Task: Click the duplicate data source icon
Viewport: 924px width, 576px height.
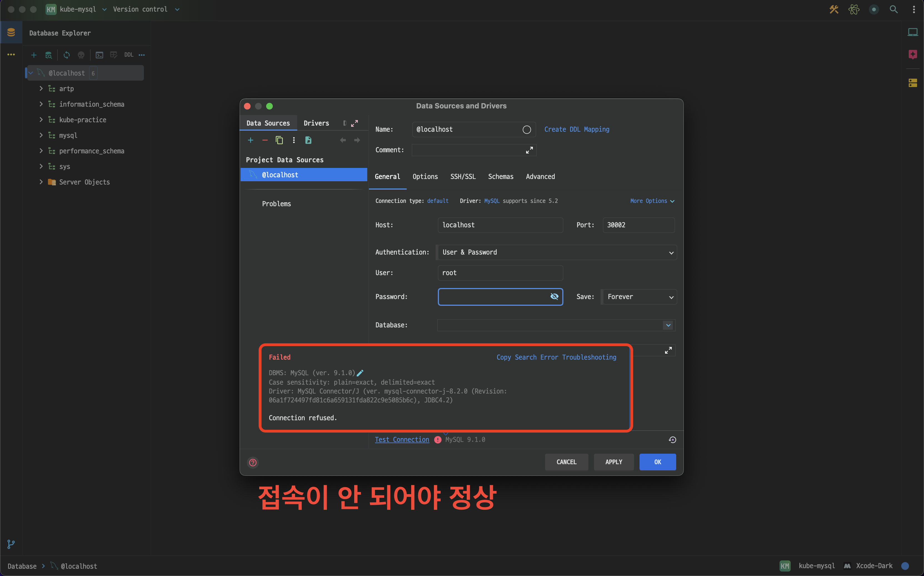Action: [x=279, y=140]
